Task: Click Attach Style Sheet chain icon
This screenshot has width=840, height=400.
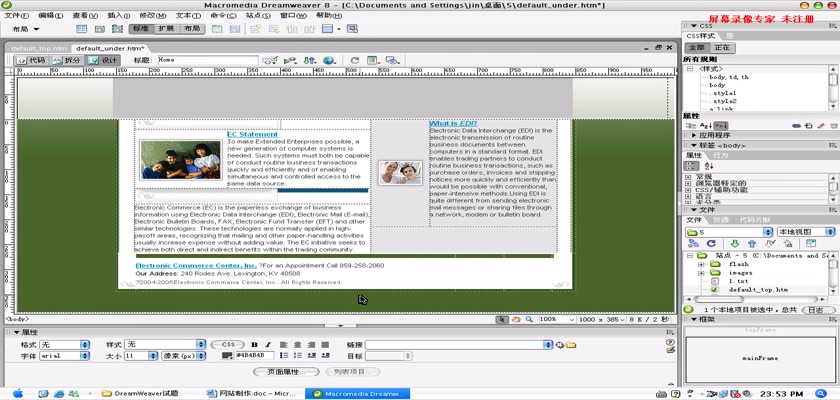Action: (796, 125)
